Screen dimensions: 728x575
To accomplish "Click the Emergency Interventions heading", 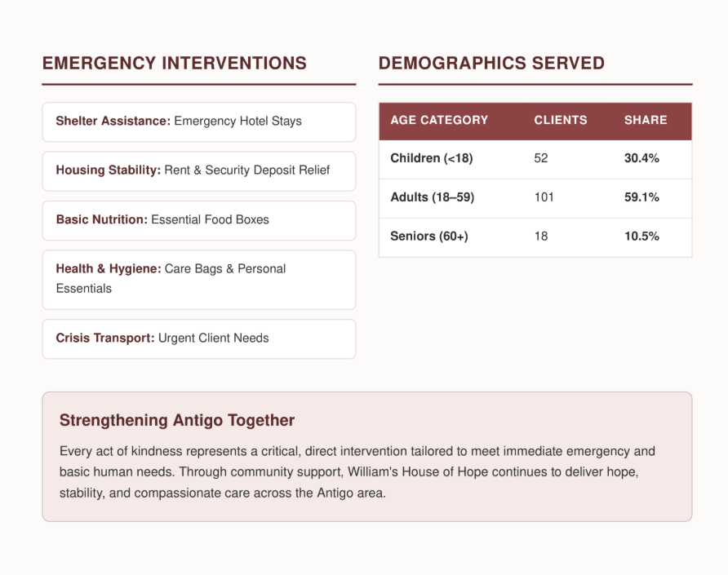I will coord(175,63).
